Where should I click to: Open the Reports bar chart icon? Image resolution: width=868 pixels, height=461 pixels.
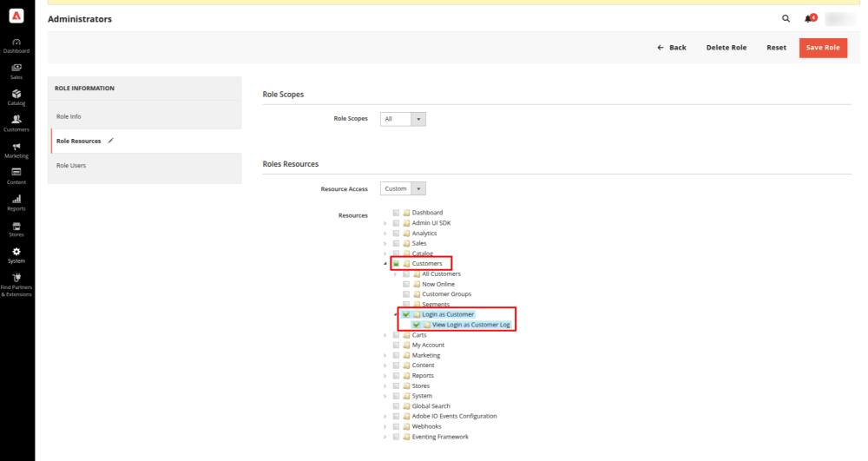tap(17, 201)
